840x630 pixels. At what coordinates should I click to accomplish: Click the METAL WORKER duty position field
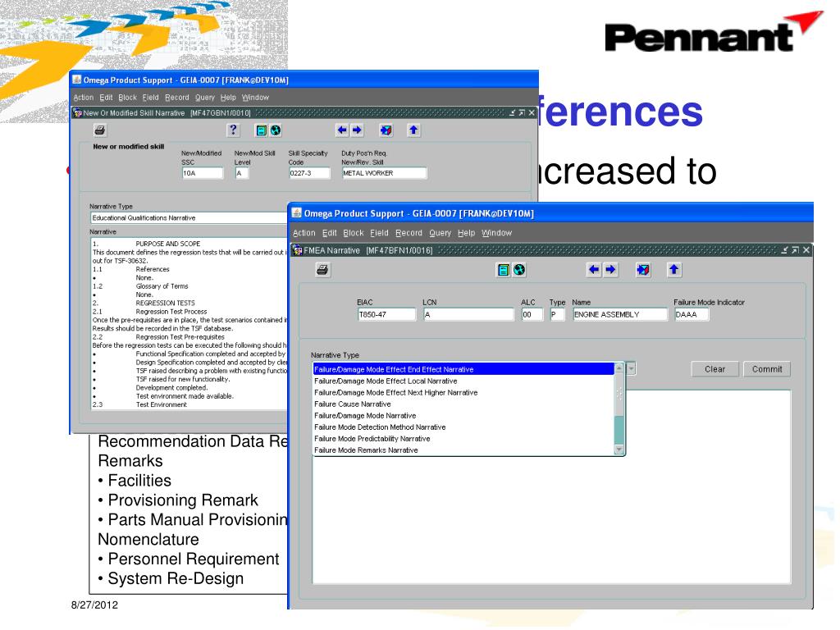point(385,173)
